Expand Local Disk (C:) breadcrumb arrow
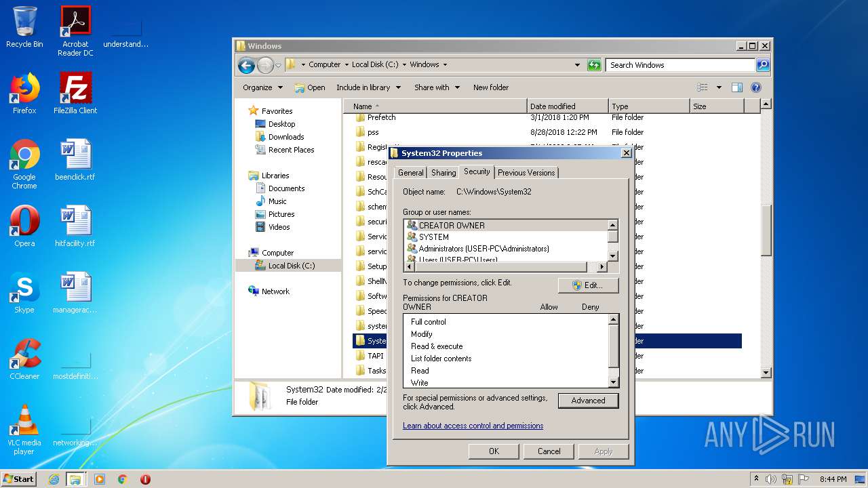Image resolution: width=868 pixels, height=488 pixels. coord(404,65)
